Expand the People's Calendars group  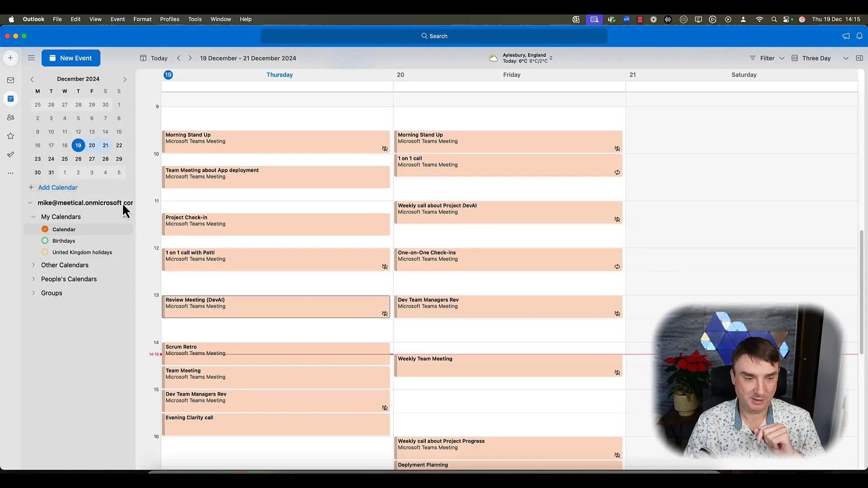[x=33, y=279]
